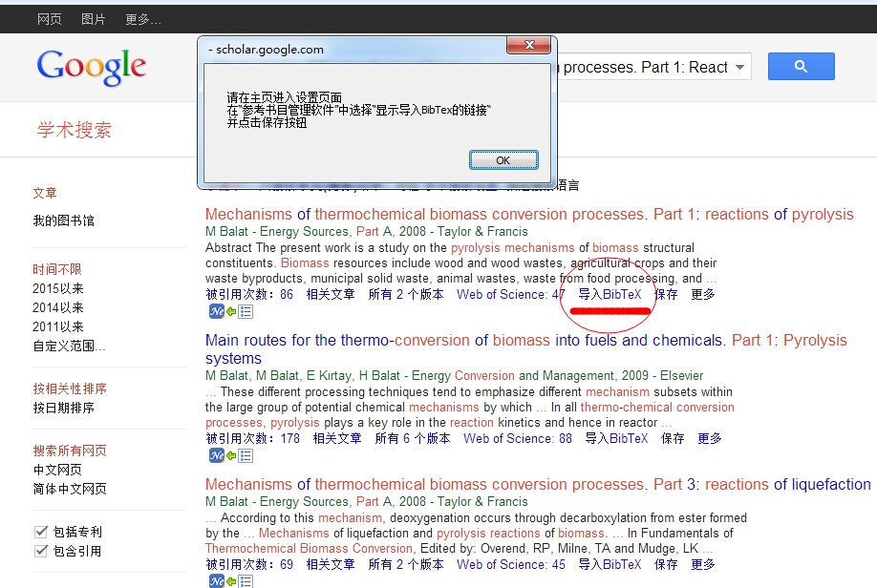877x588 pixels.
Task: Click green arrow icon under second result
Action: (x=231, y=456)
